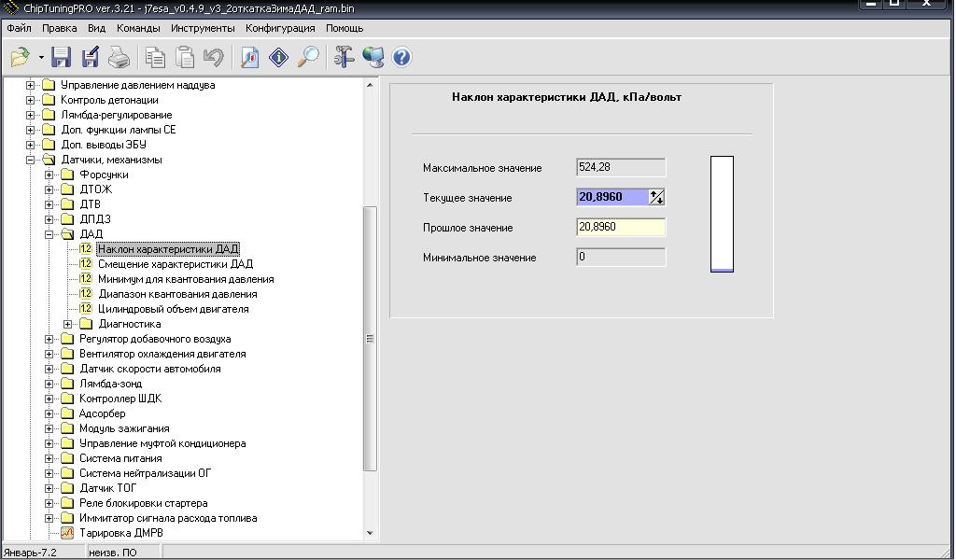The height and width of the screenshot is (560, 956).
Task: Click the Print icon in toolbar
Action: coord(119,57)
